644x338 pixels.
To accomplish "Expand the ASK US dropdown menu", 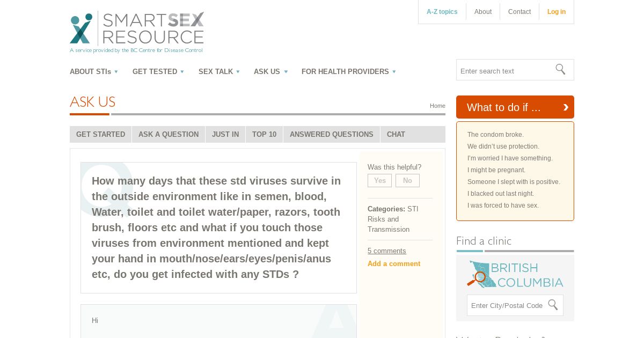I will [x=271, y=71].
